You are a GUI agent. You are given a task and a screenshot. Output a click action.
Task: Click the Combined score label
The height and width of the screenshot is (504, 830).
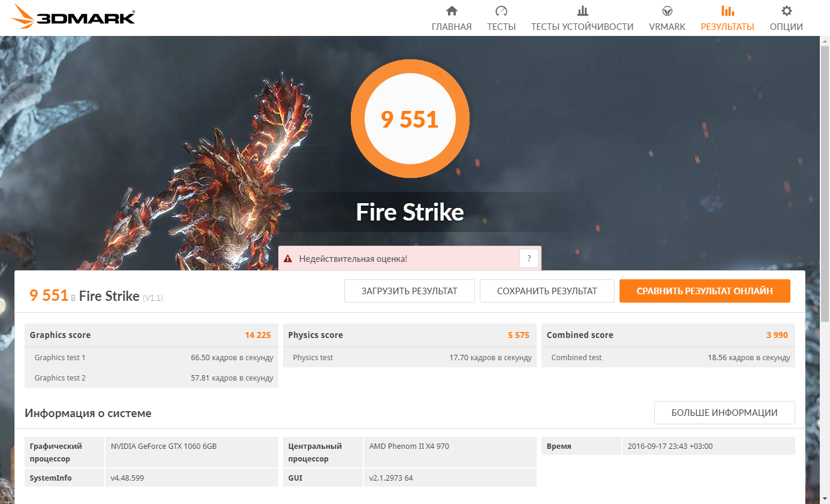click(580, 335)
